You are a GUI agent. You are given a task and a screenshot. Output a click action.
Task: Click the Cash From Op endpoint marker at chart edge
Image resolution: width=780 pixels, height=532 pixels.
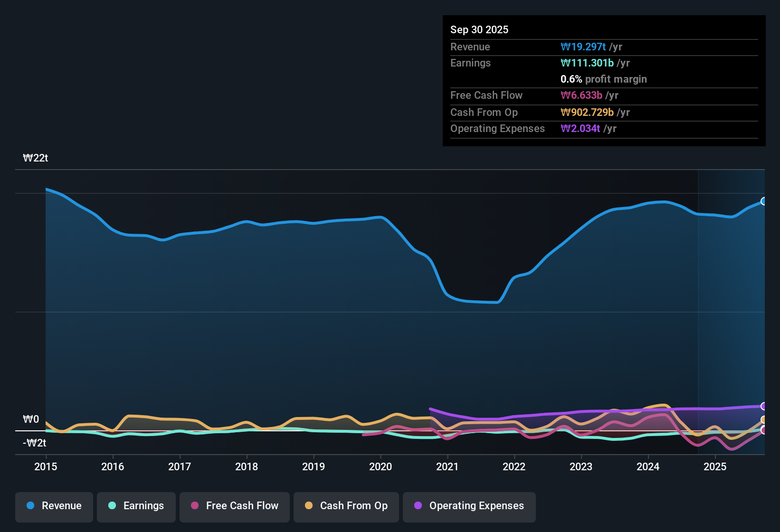click(x=763, y=419)
